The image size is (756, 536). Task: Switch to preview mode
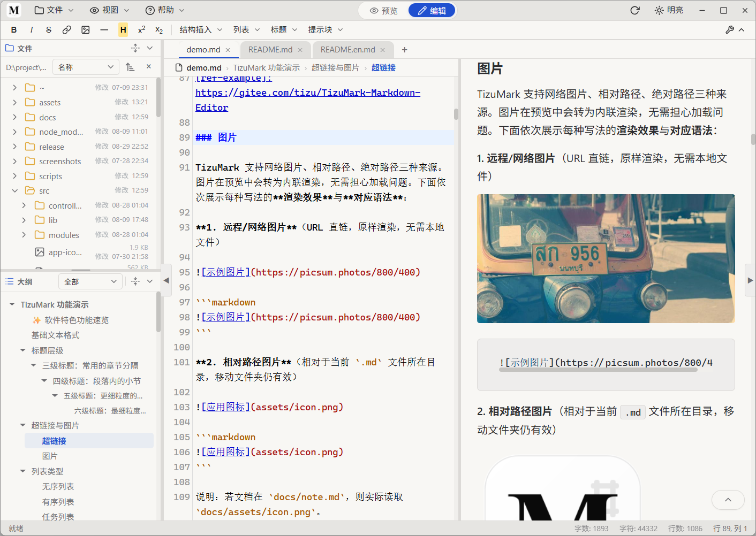point(384,11)
